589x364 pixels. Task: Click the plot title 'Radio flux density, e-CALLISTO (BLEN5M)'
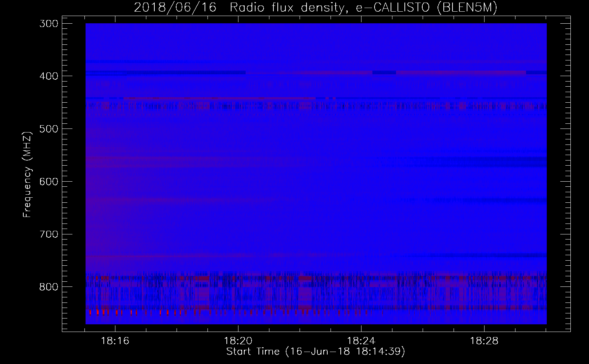(x=363, y=8)
